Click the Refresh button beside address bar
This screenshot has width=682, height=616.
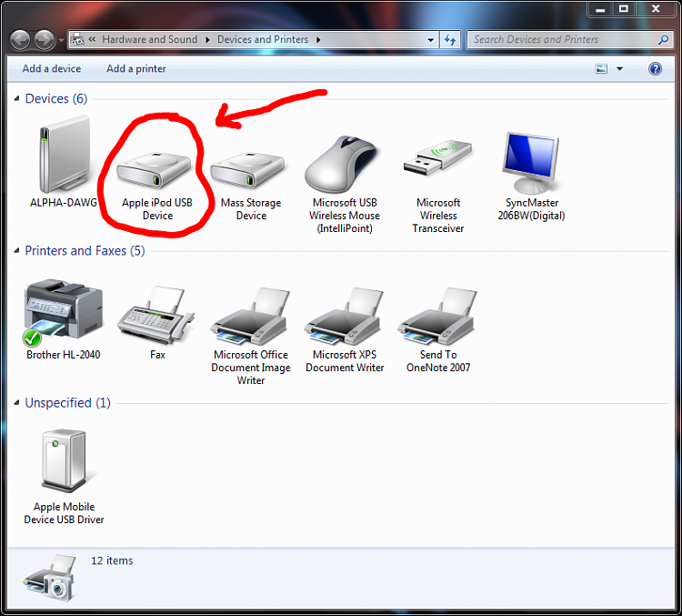(450, 40)
